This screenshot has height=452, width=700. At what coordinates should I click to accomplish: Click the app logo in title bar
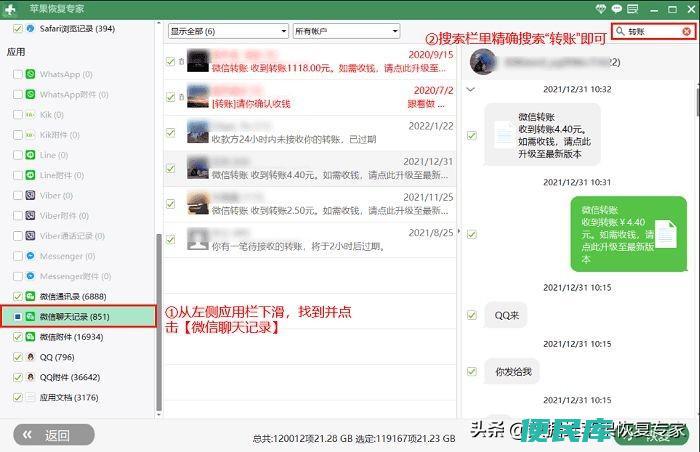pos(10,9)
